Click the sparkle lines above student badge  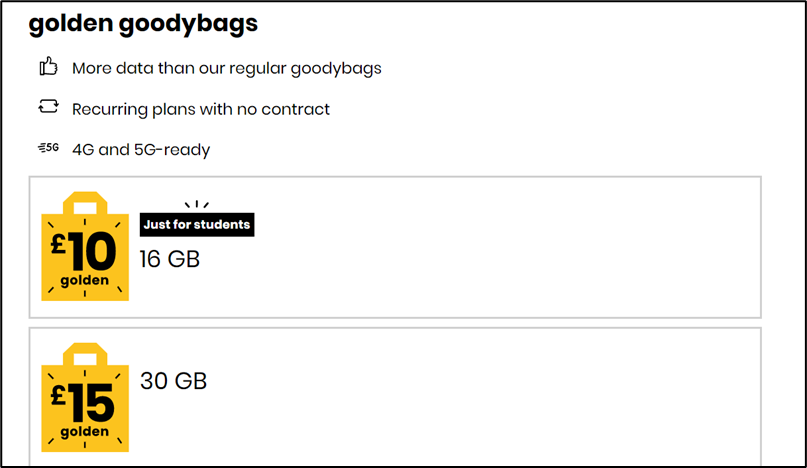coord(197,204)
